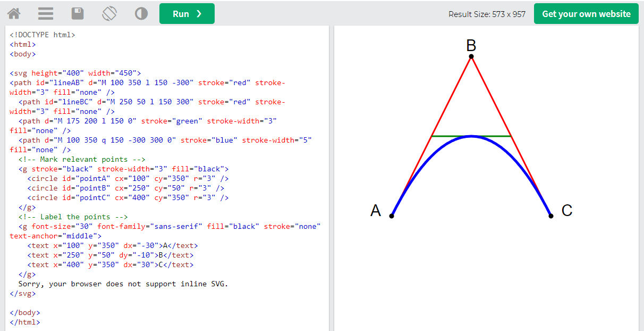Click the Result Size 573 x 957 text
644x331 pixels.
click(x=487, y=14)
